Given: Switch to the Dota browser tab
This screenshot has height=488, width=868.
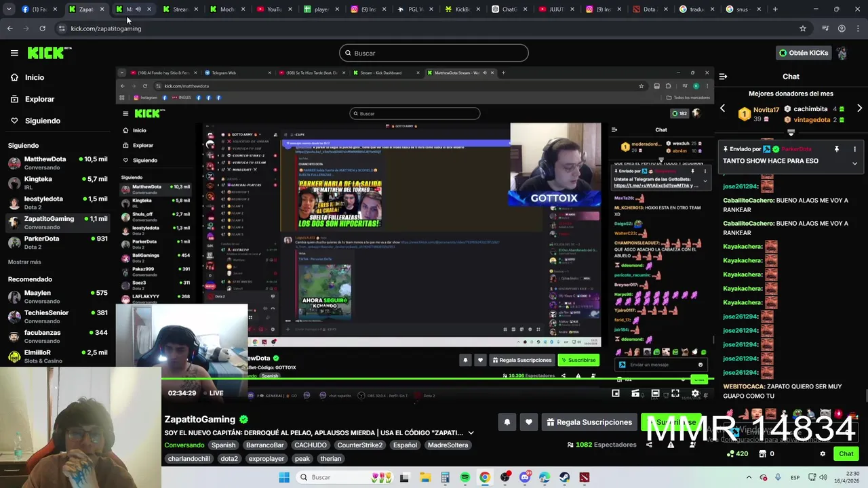Looking at the screenshot, I should (x=649, y=9).
